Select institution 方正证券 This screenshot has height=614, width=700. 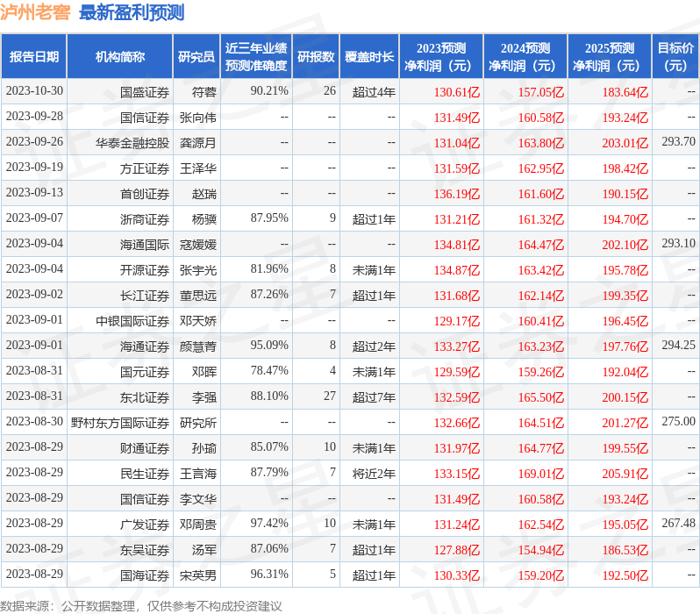[x=145, y=168]
